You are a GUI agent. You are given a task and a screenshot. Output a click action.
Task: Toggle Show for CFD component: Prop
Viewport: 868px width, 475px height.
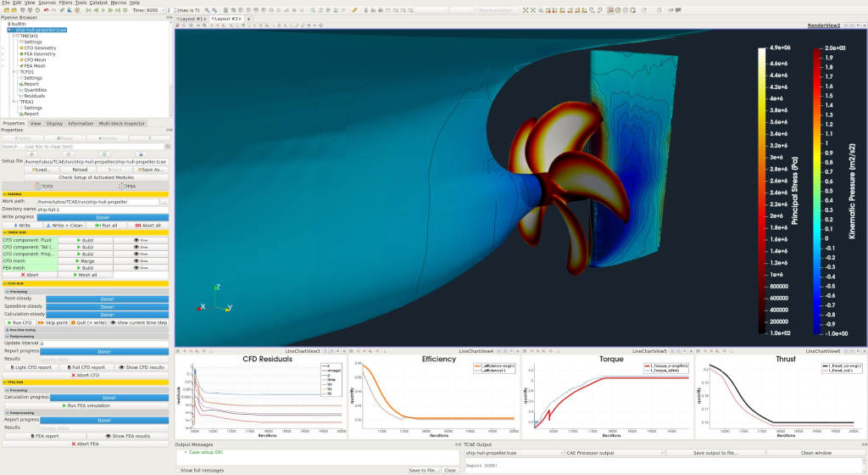pyautogui.click(x=142, y=254)
